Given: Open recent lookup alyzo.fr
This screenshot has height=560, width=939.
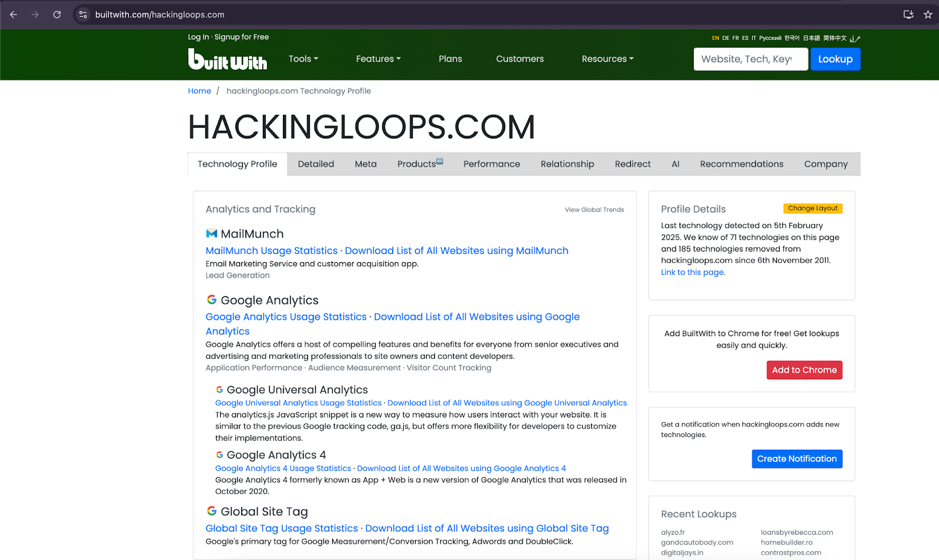Looking at the screenshot, I should [673, 532].
